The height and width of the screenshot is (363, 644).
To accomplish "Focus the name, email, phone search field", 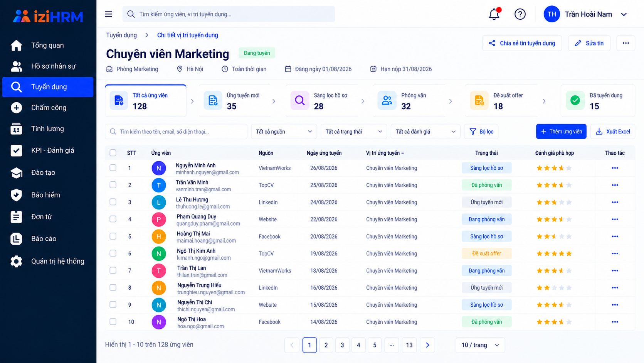I will pos(176,132).
